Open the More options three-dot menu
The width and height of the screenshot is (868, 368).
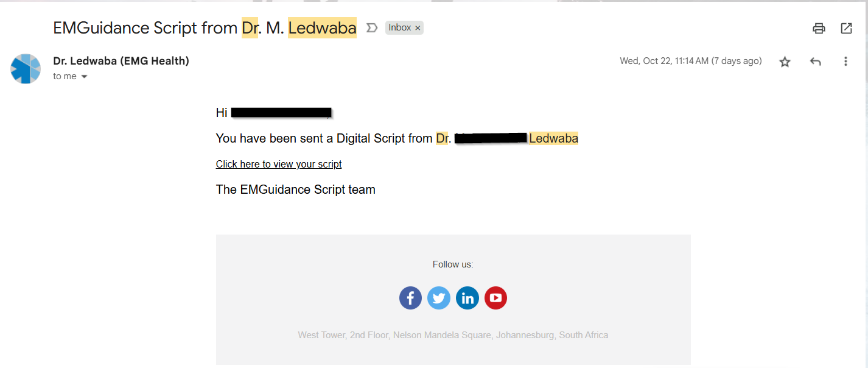click(x=845, y=62)
